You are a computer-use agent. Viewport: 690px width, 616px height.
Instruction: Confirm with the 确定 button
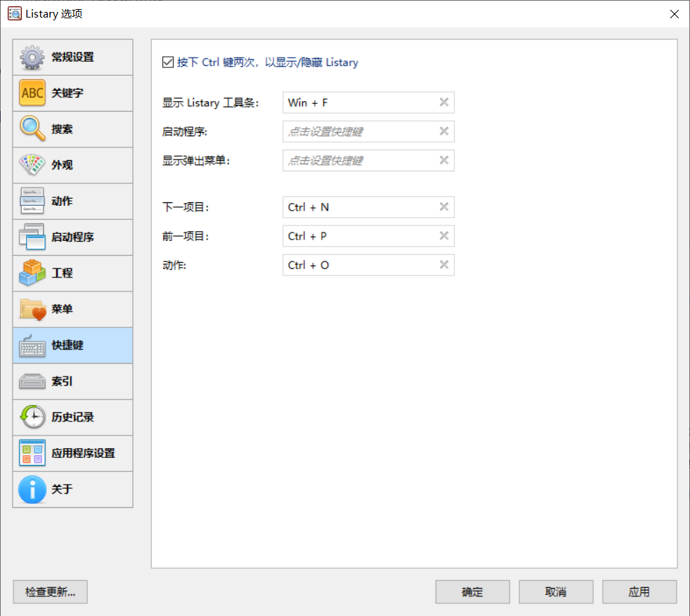tap(473, 592)
